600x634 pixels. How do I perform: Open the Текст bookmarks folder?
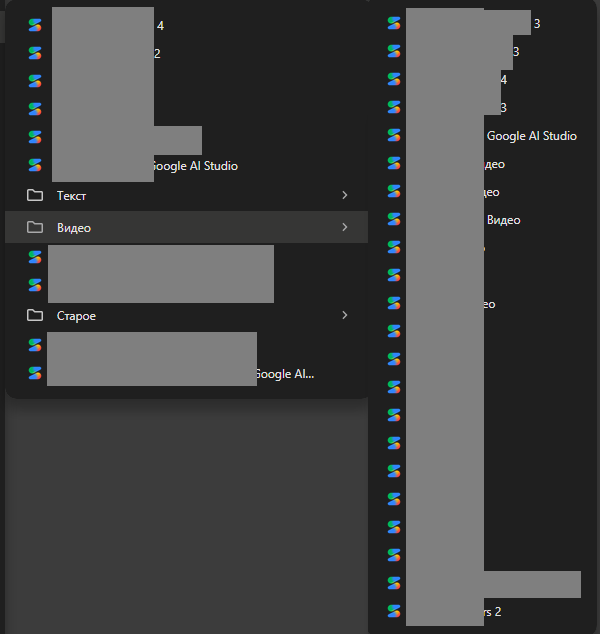click(x=186, y=195)
